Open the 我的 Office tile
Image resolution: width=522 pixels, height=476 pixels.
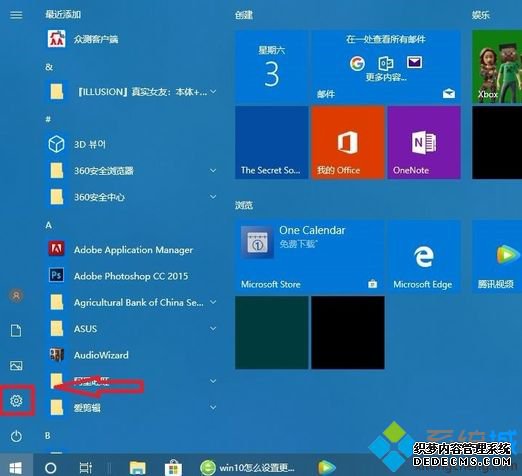pyautogui.click(x=348, y=143)
